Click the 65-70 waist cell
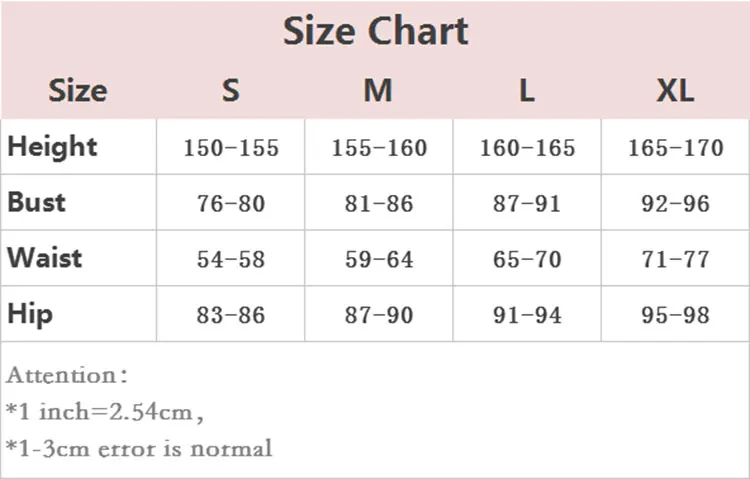The image size is (750, 479). tap(527, 259)
